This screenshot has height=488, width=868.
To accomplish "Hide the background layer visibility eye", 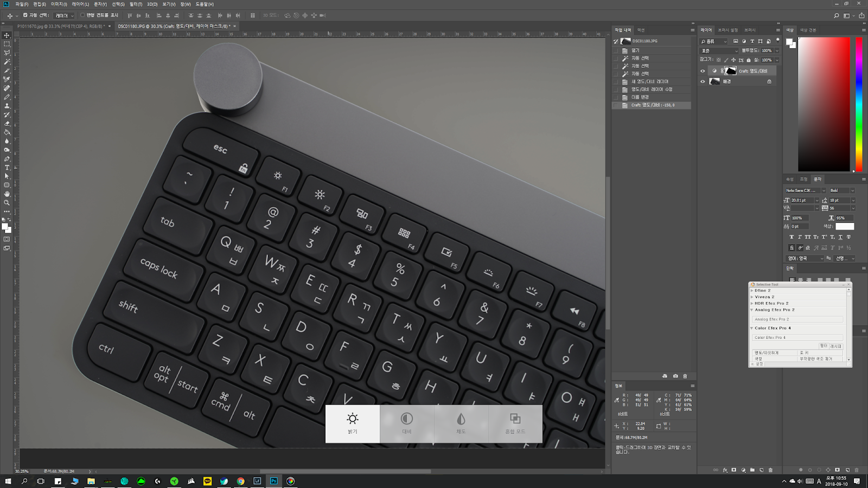I will (703, 82).
